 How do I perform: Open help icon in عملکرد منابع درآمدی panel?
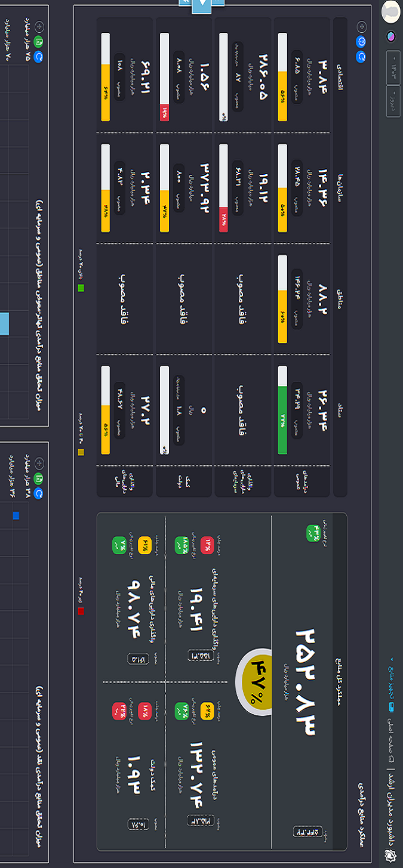point(361,41)
